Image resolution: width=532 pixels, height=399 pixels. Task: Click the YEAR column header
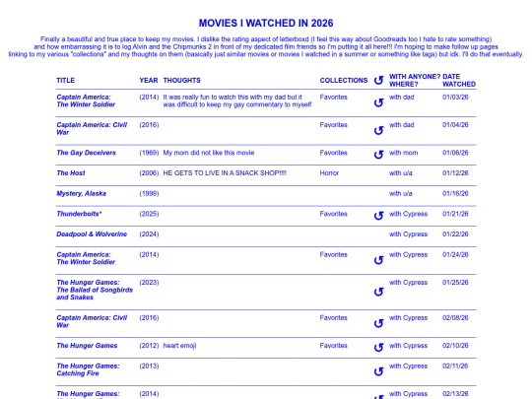[x=149, y=81]
